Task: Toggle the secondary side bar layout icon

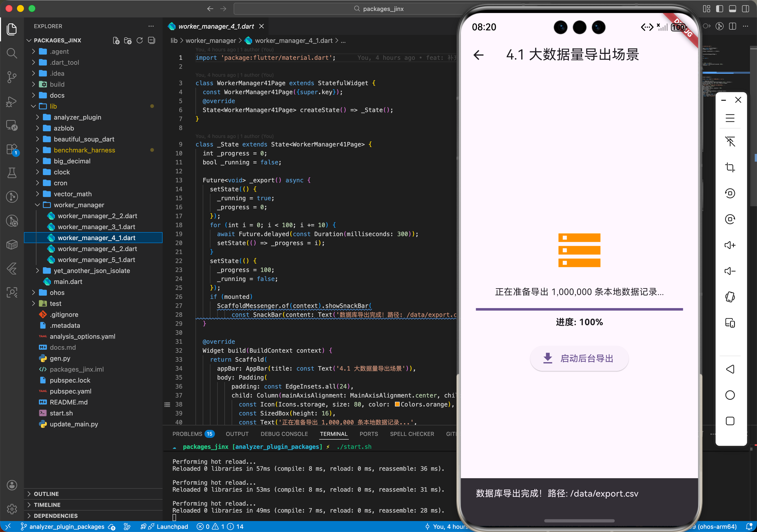Action: coord(745,8)
